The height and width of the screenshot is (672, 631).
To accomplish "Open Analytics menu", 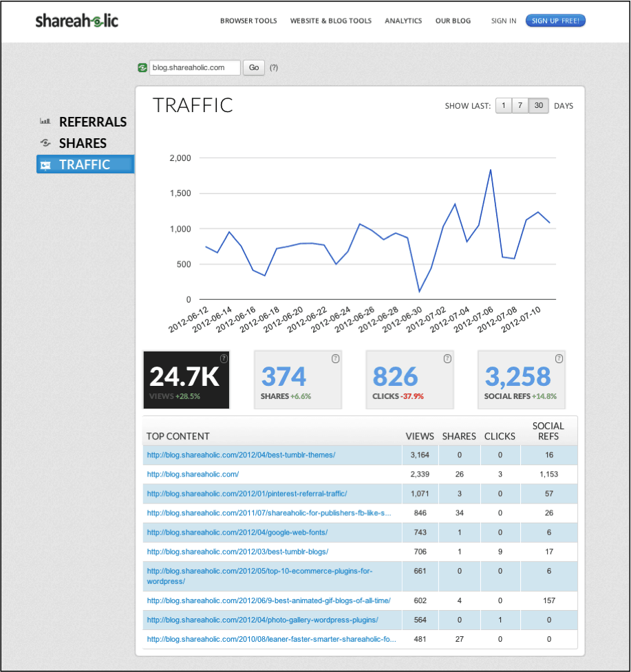I will click(403, 21).
